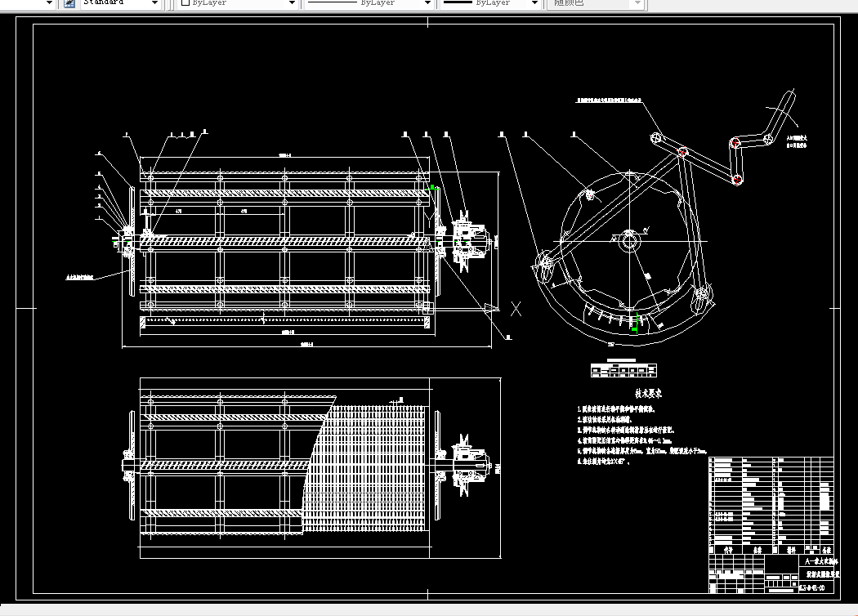The image size is (858, 616).
Task: Select the 技术要求 heading text
Action: pos(649,393)
